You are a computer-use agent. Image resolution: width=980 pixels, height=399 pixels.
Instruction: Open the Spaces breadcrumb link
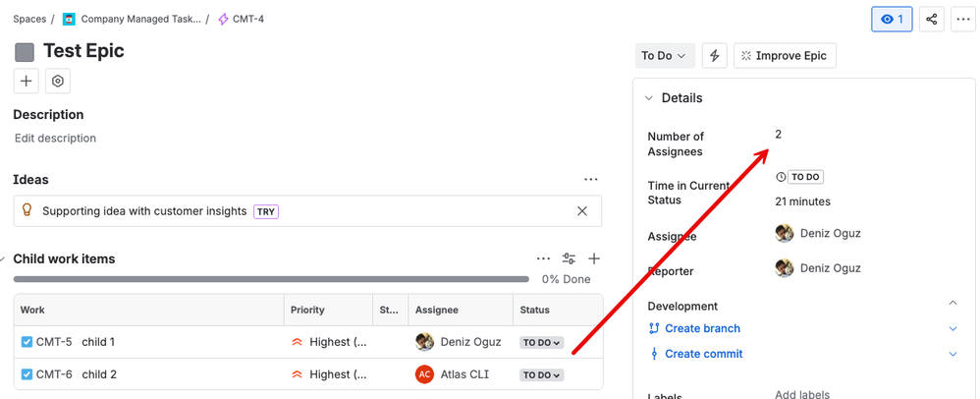tap(29, 19)
